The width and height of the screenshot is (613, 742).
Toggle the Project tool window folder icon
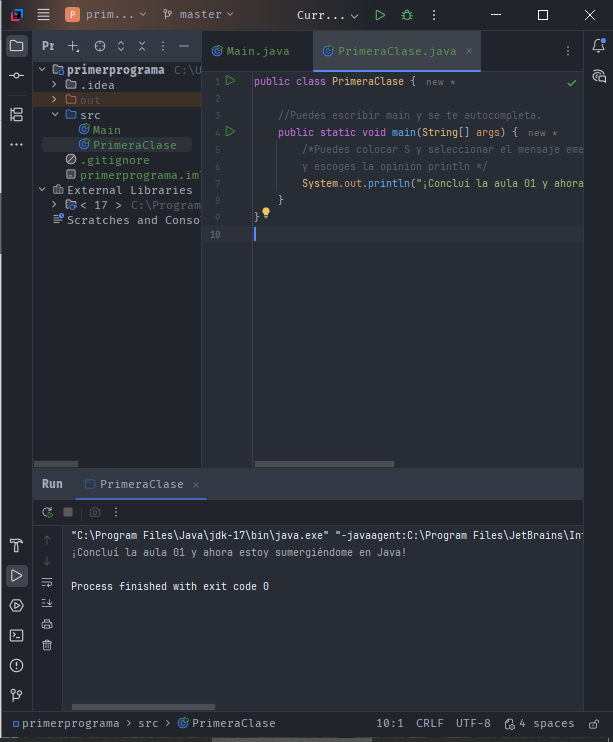[x=16, y=46]
